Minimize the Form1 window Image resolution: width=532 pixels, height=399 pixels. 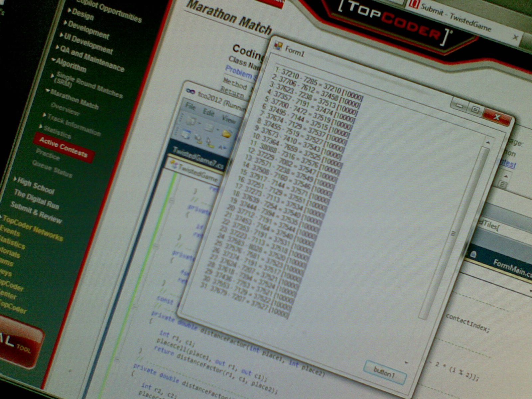[459, 106]
